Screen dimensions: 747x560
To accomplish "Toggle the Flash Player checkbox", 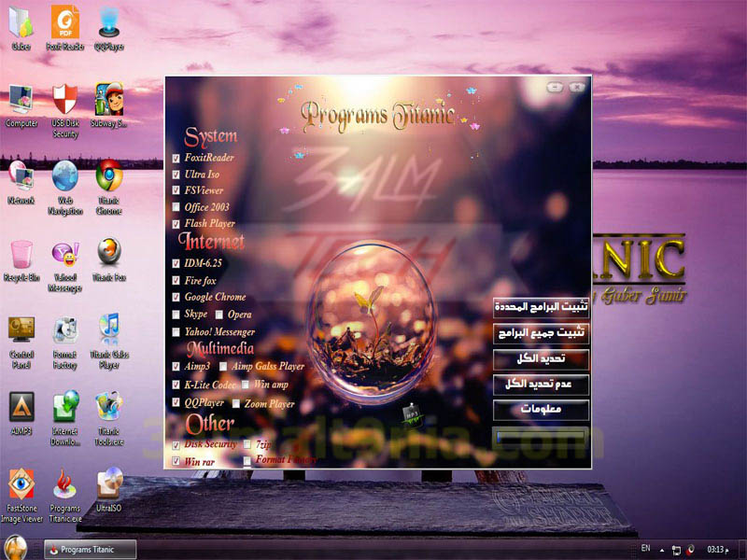I will [x=176, y=224].
